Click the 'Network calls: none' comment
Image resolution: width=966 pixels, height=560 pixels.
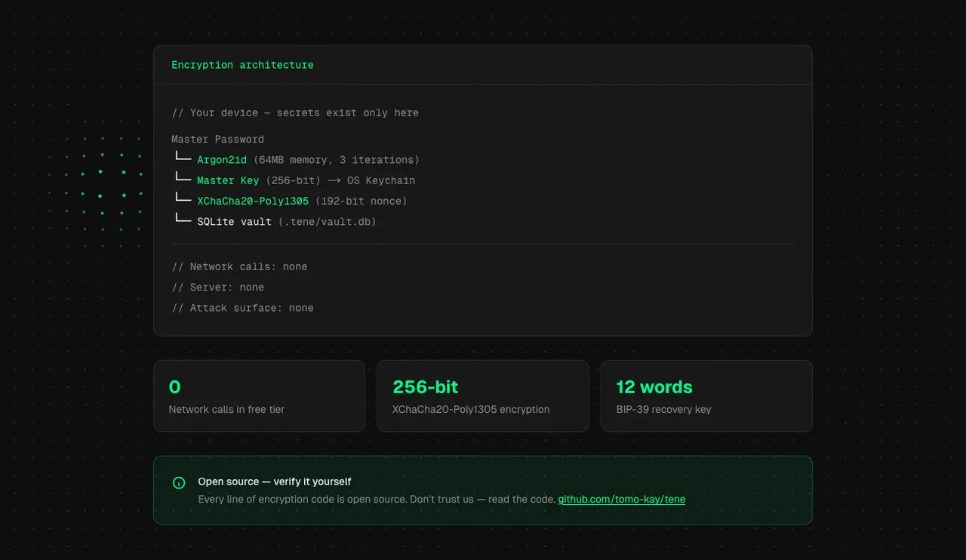[x=239, y=266]
